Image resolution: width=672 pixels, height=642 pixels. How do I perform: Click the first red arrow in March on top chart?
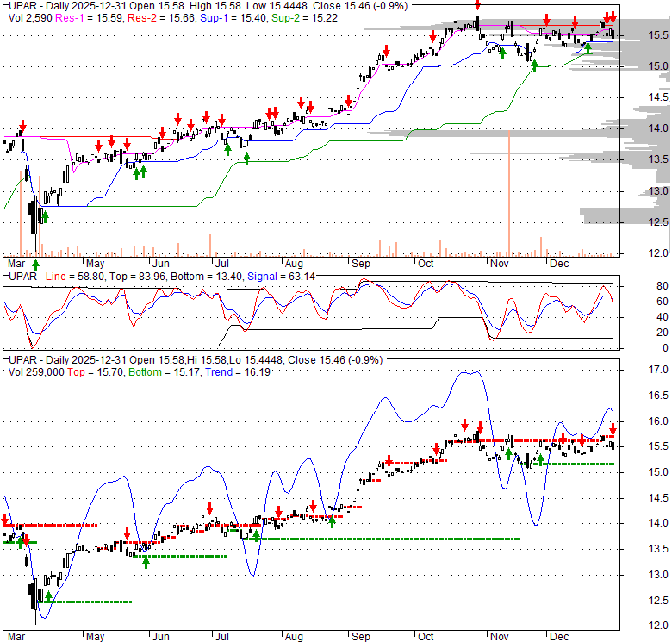(23, 126)
